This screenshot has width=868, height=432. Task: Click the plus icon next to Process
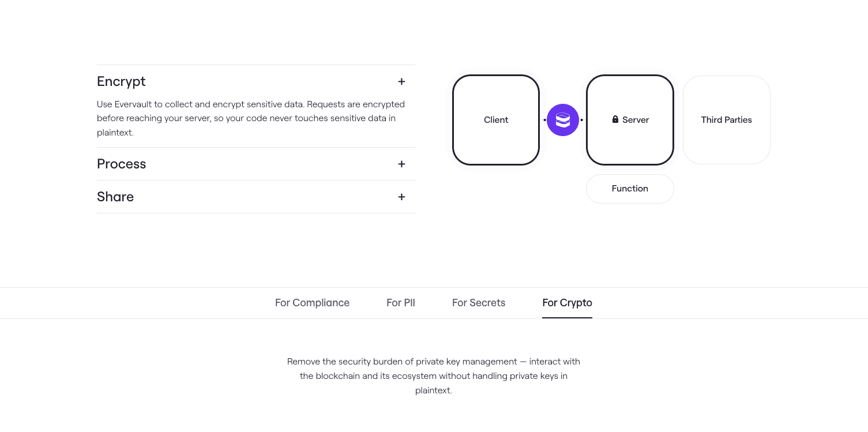pyautogui.click(x=401, y=164)
